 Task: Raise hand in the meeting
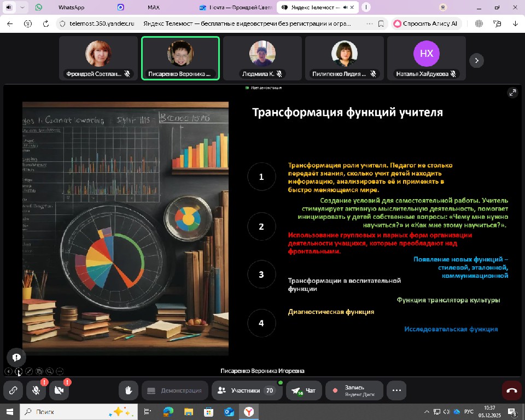[x=129, y=390]
